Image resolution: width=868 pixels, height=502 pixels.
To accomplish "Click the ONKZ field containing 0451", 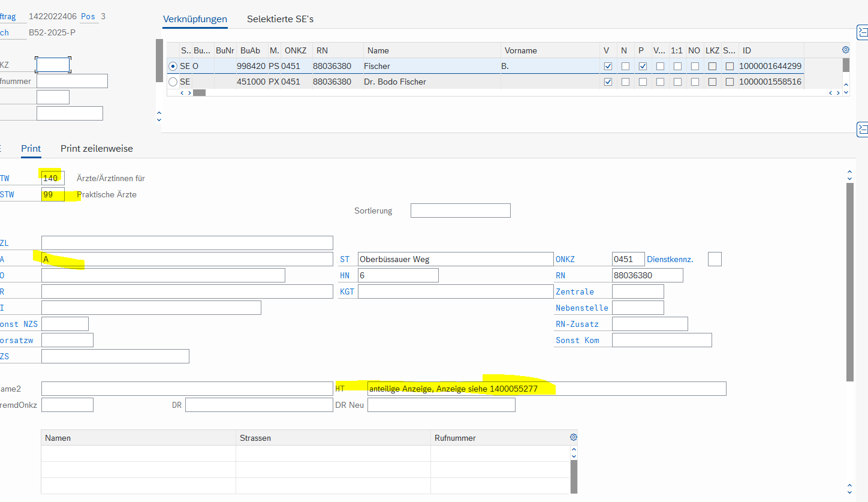I will click(x=628, y=259).
